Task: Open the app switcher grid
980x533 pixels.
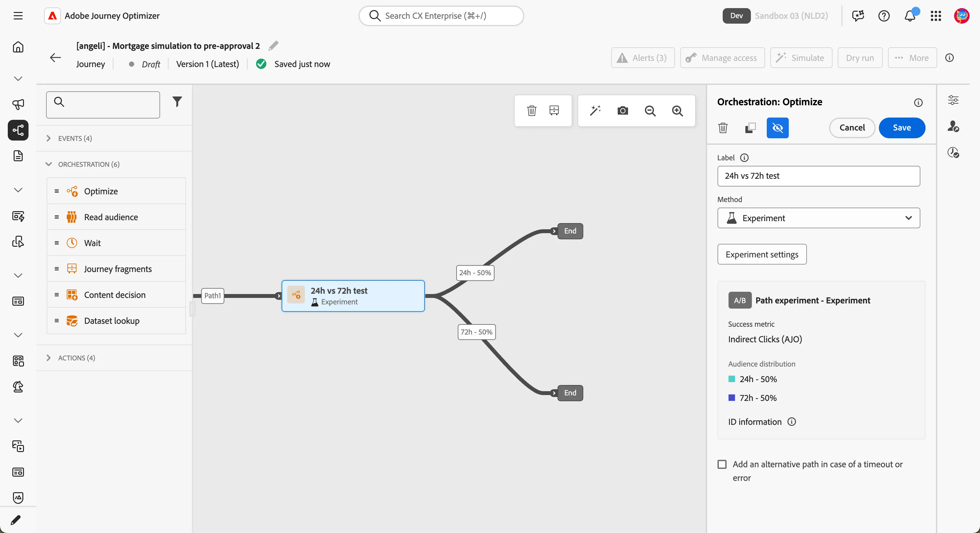Action: [x=936, y=16]
